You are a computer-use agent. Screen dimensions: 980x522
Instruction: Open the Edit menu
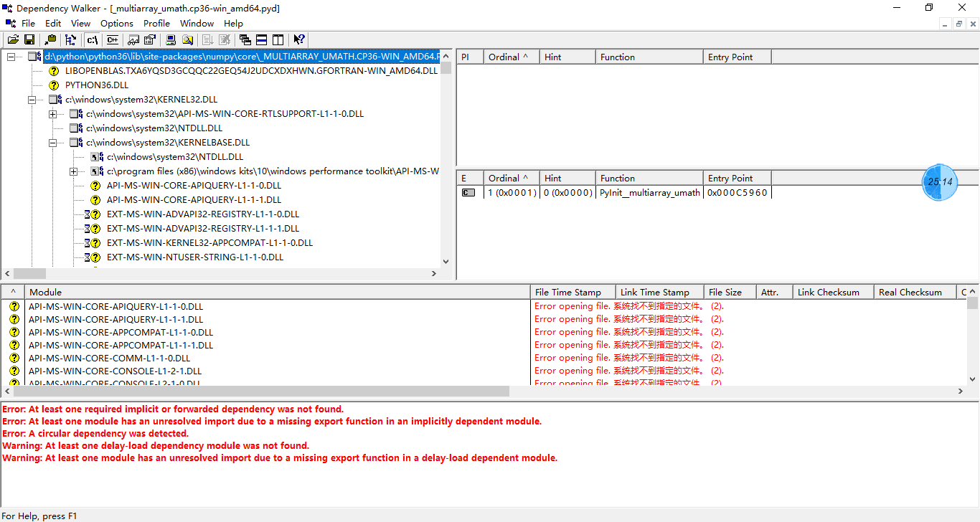coord(53,24)
